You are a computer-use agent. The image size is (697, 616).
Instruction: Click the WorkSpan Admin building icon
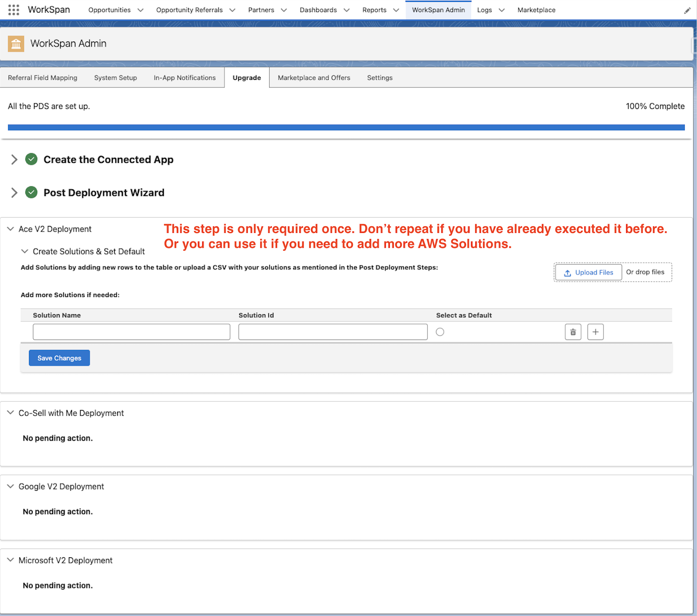[x=16, y=44]
